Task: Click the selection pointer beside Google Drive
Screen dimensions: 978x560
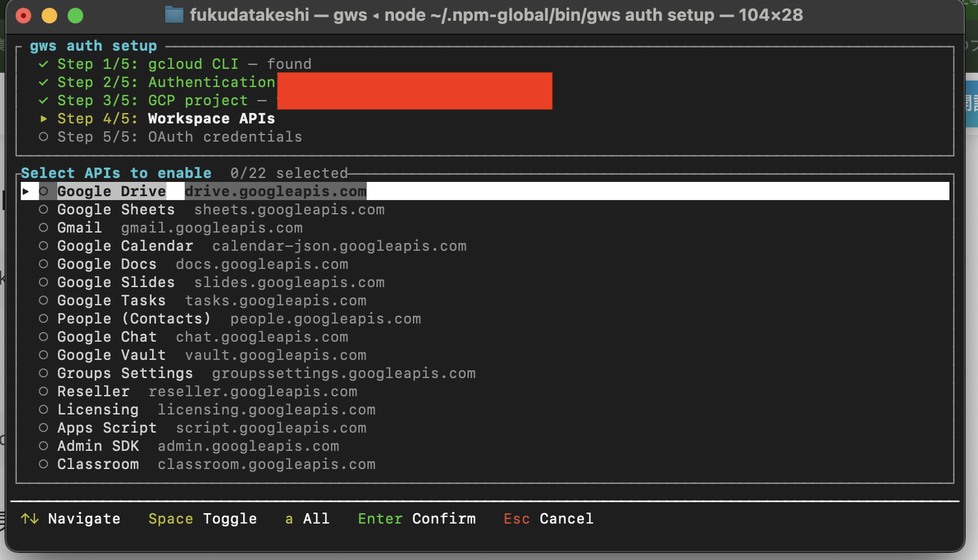Action: click(26, 192)
